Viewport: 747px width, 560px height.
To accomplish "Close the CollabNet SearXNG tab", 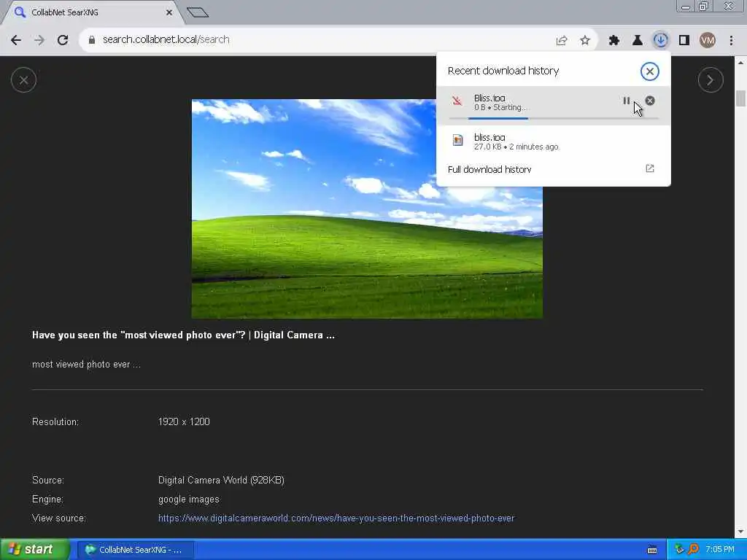I will coord(169,12).
